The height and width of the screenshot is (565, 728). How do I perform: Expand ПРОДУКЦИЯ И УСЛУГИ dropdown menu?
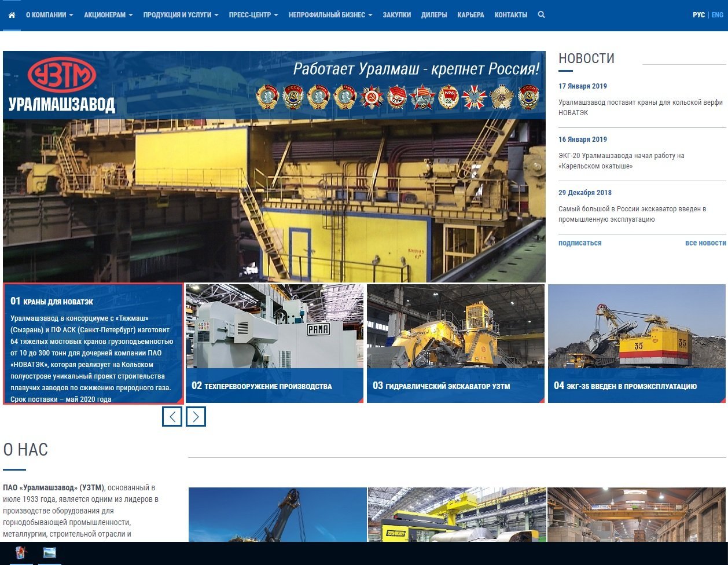tap(181, 15)
